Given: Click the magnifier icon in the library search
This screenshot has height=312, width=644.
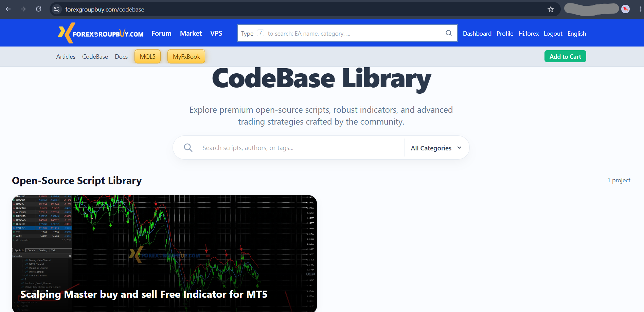Looking at the screenshot, I should click(x=188, y=148).
